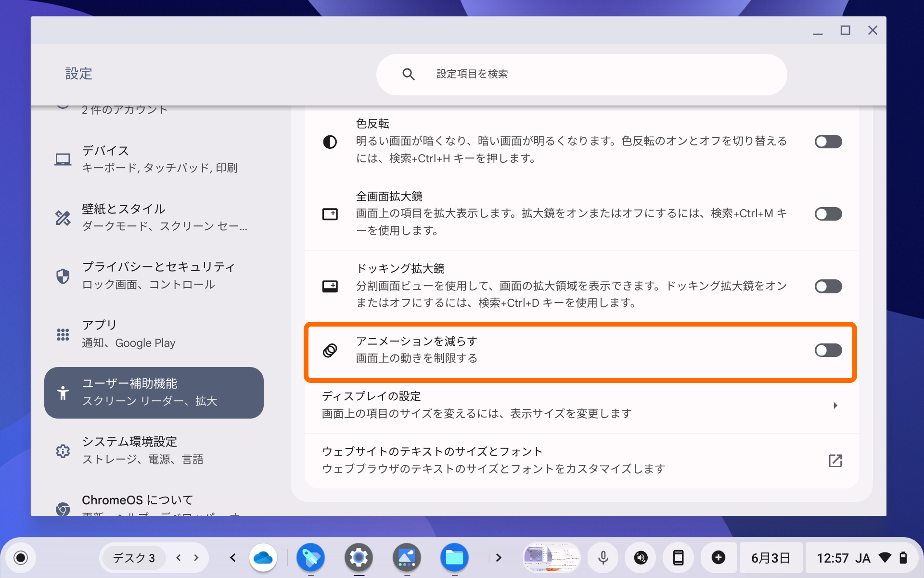This screenshot has width=924, height=578.
Task: Click the デスク3 button on the shelf
Action: click(133, 557)
